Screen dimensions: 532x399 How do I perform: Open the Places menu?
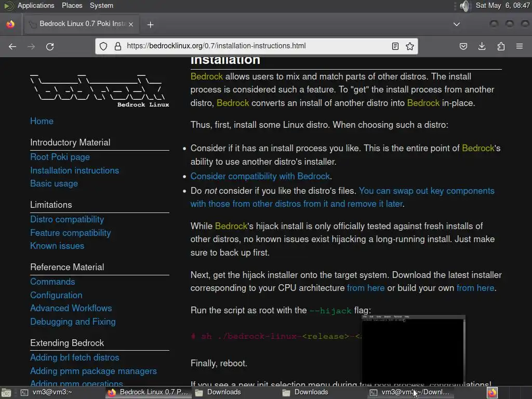pos(72,5)
